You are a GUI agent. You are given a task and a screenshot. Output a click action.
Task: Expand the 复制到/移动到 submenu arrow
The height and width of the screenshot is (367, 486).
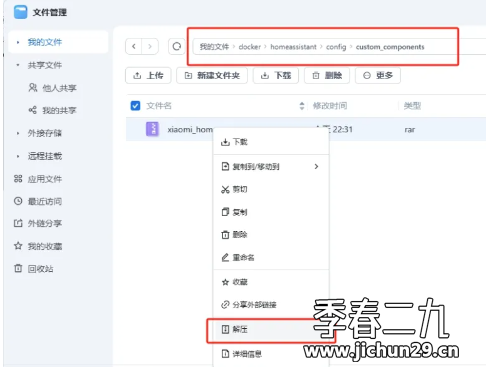click(x=316, y=166)
